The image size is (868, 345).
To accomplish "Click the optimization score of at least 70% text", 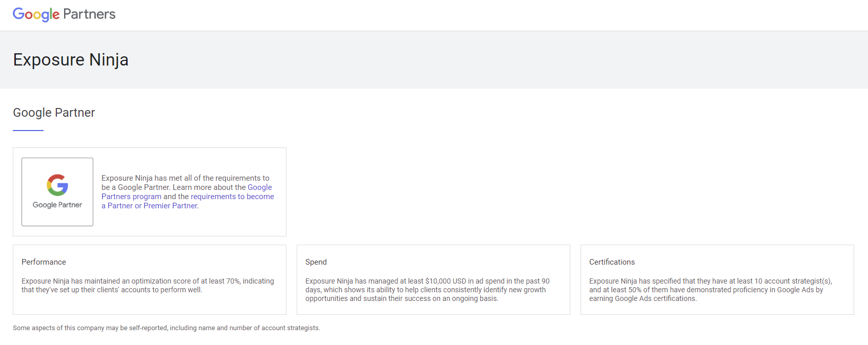I will click(148, 286).
